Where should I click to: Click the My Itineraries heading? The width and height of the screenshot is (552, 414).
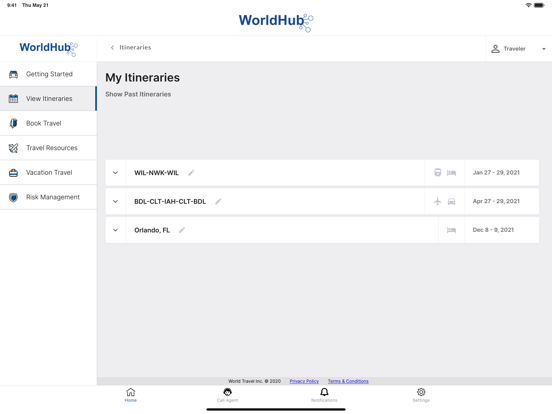pos(143,78)
